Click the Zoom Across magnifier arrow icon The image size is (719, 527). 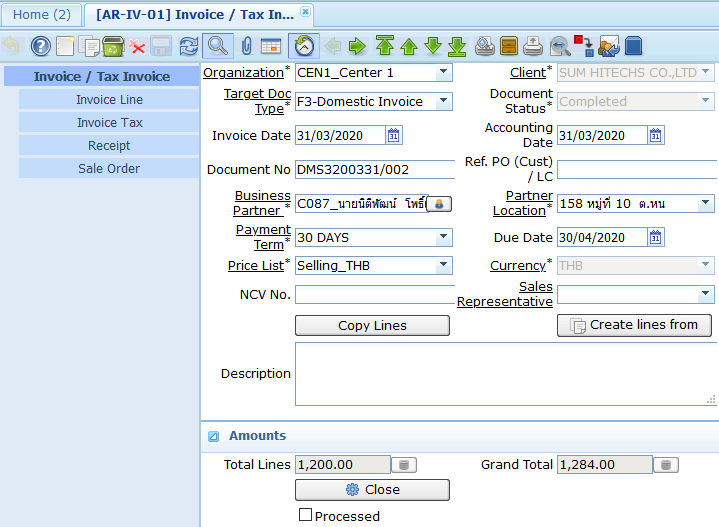click(x=560, y=46)
